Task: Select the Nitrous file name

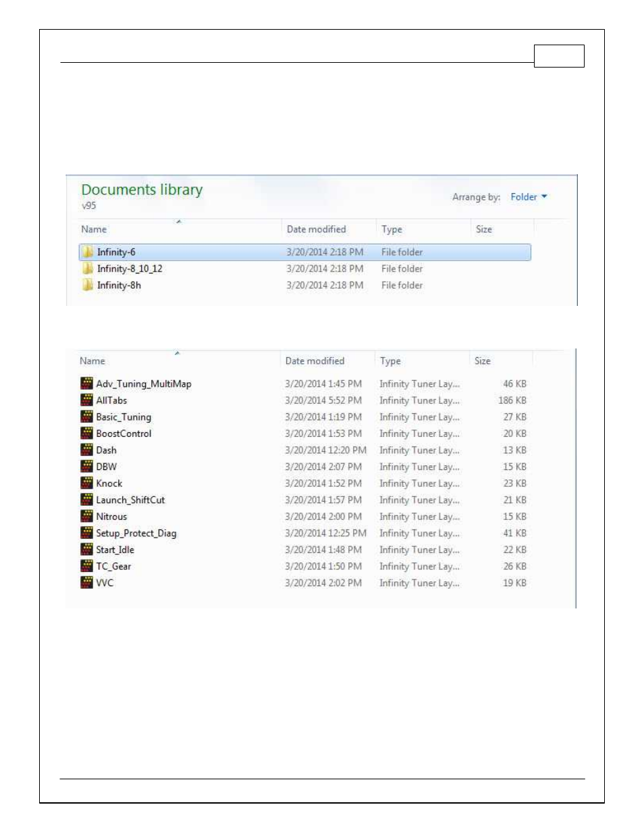Action: tap(111, 517)
